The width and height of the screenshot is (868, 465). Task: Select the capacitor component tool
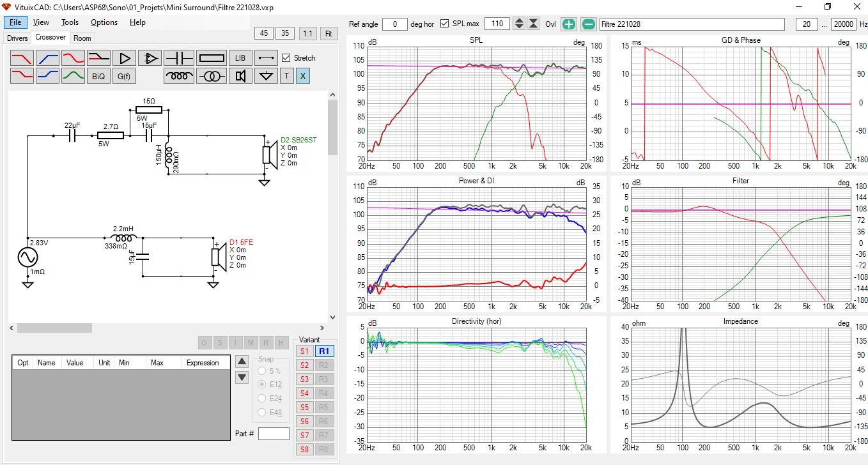tap(179, 58)
